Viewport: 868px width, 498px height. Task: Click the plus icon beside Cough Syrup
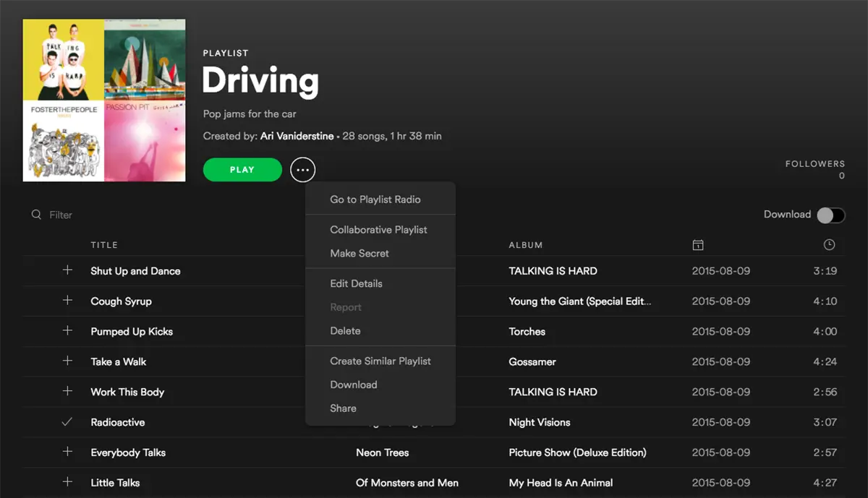[x=67, y=301]
